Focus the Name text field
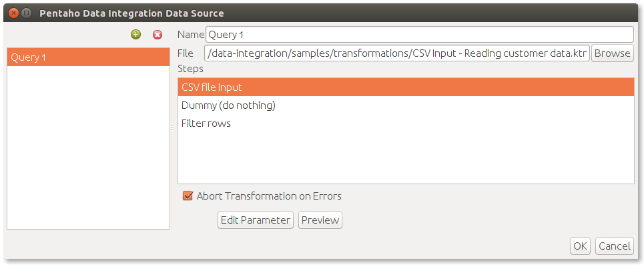This screenshot has height=265, width=644. click(419, 35)
